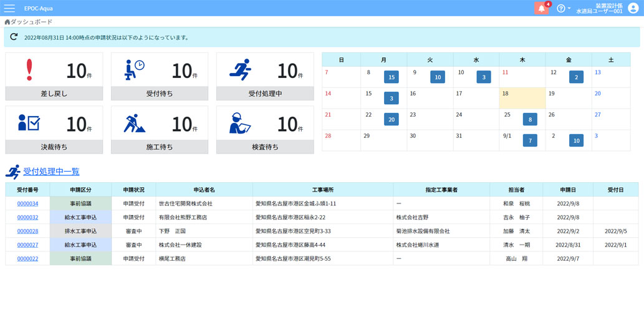
Task: Open application number 0000028
Action: click(27, 232)
